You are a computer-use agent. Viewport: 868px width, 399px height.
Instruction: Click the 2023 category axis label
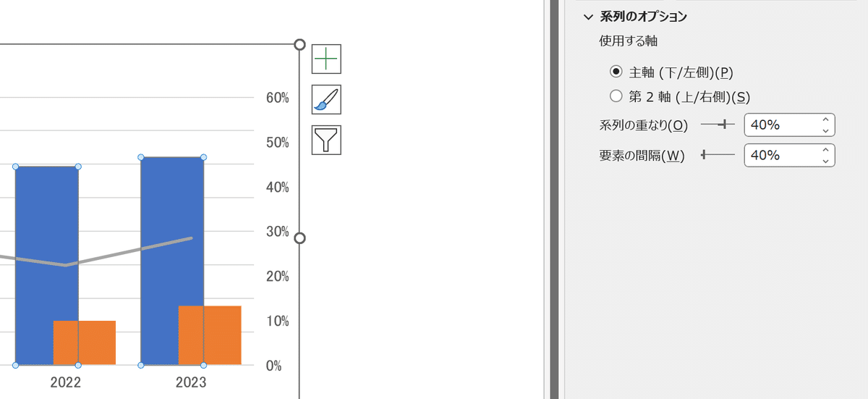(x=191, y=382)
